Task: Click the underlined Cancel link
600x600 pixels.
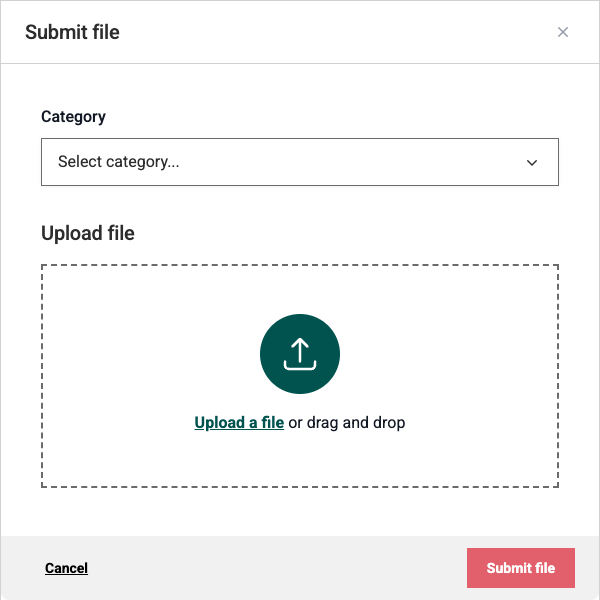Action: [x=66, y=568]
